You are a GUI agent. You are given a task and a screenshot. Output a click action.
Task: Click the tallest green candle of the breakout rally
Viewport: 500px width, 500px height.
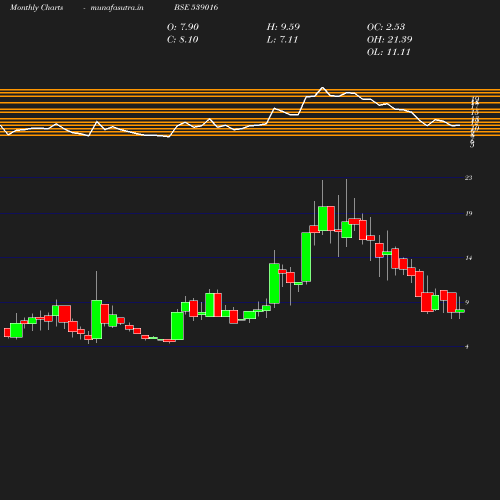(306, 257)
